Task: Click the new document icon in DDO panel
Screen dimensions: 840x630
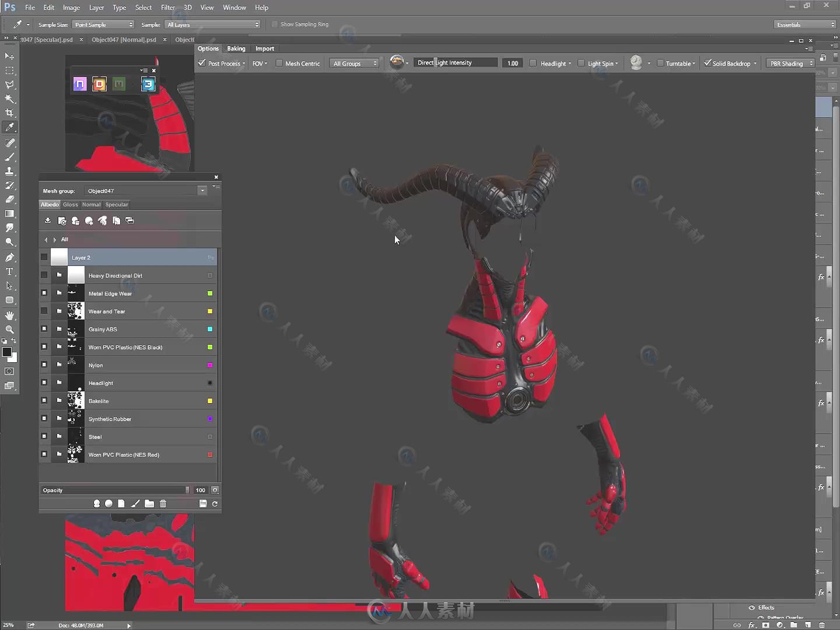Action: [x=121, y=503]
